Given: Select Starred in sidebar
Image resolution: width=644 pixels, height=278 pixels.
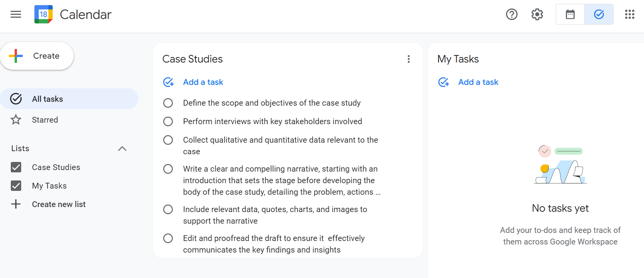Looking at the screenshot, I should tap(45, 120).
